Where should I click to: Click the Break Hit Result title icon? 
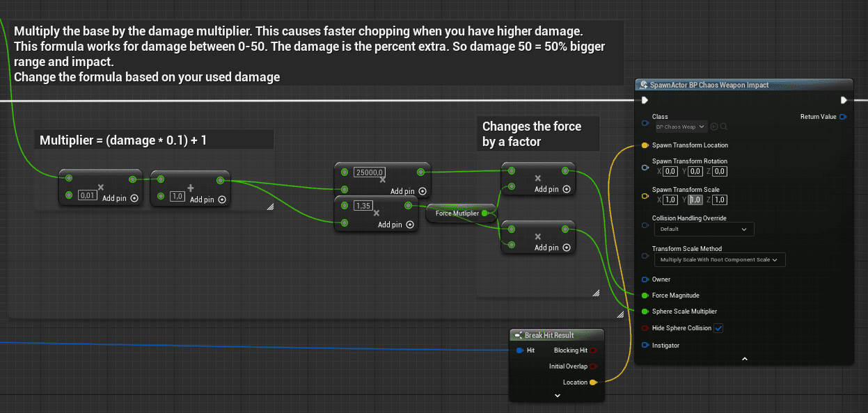pos(519,335)
